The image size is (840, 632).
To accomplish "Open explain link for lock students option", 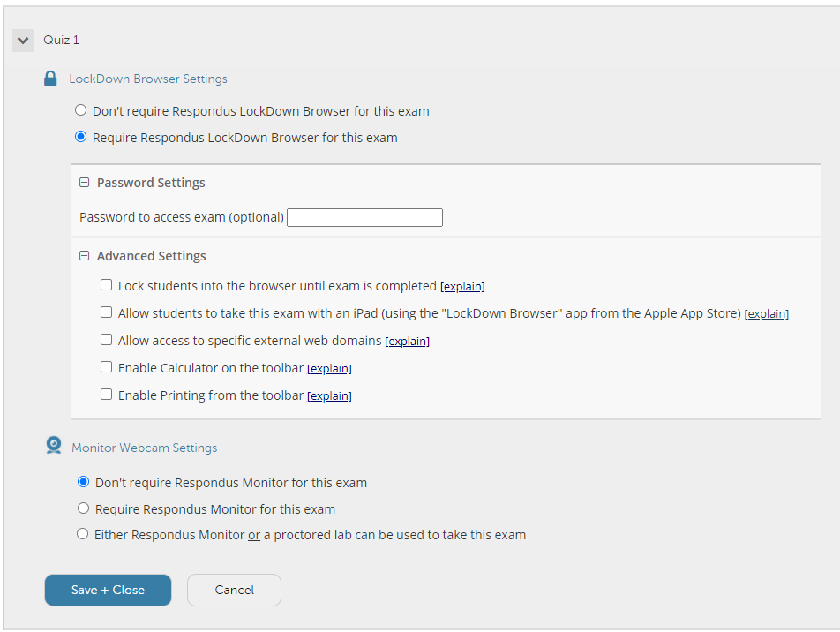I will tap(462, 287).
